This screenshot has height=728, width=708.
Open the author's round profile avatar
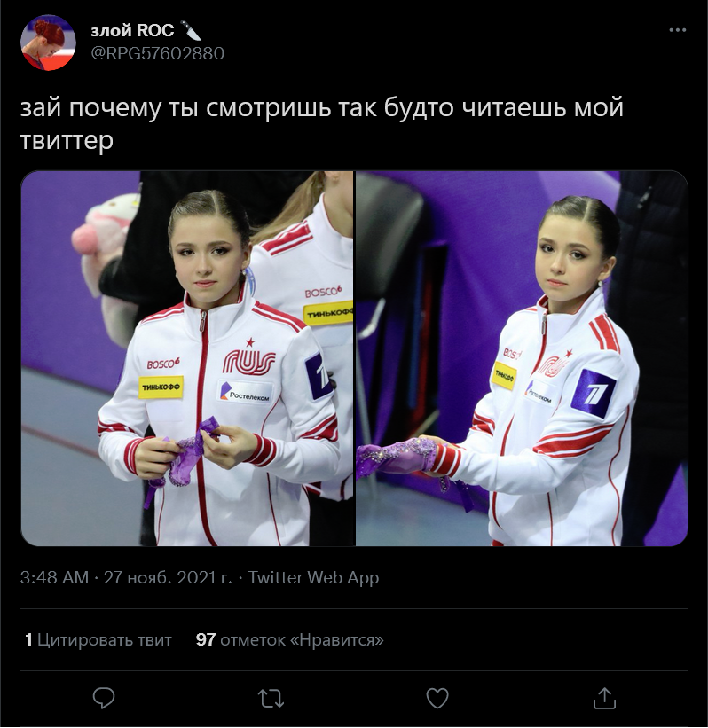48,43
